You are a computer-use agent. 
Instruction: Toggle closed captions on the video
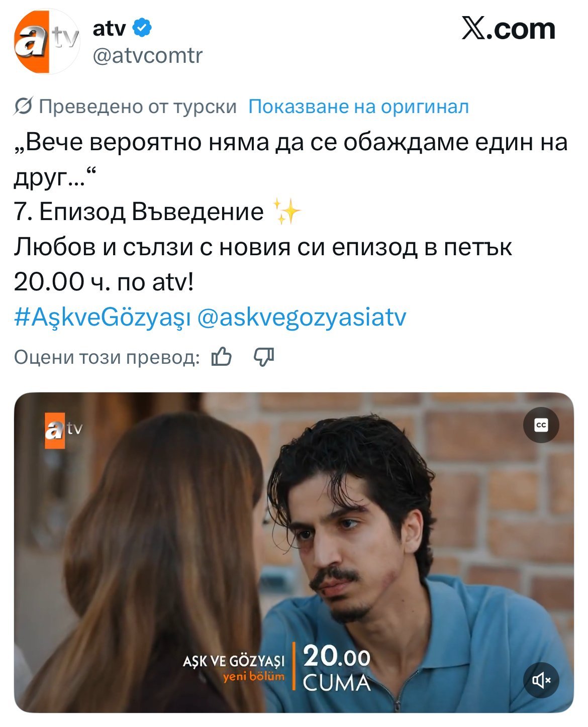[541, 425]
